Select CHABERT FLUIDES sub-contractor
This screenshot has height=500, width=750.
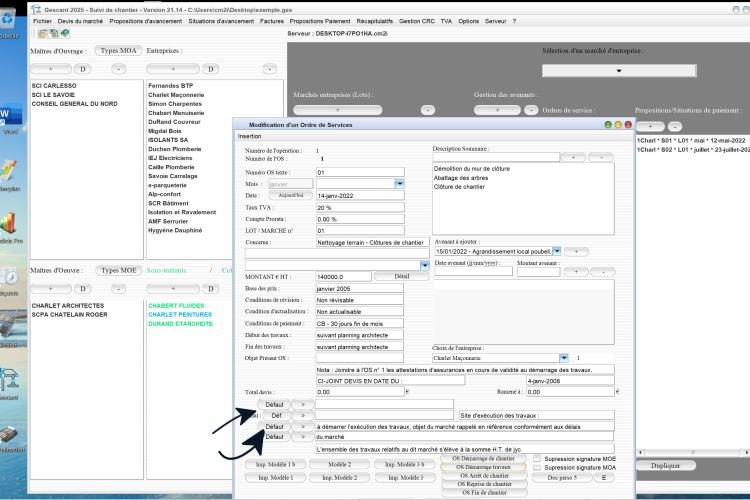[176, 306]
